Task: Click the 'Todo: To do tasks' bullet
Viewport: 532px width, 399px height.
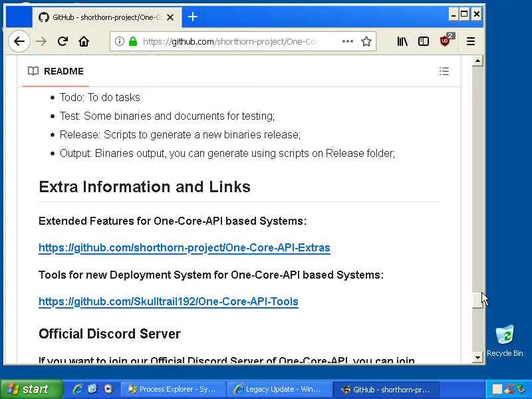Action: 100,98
